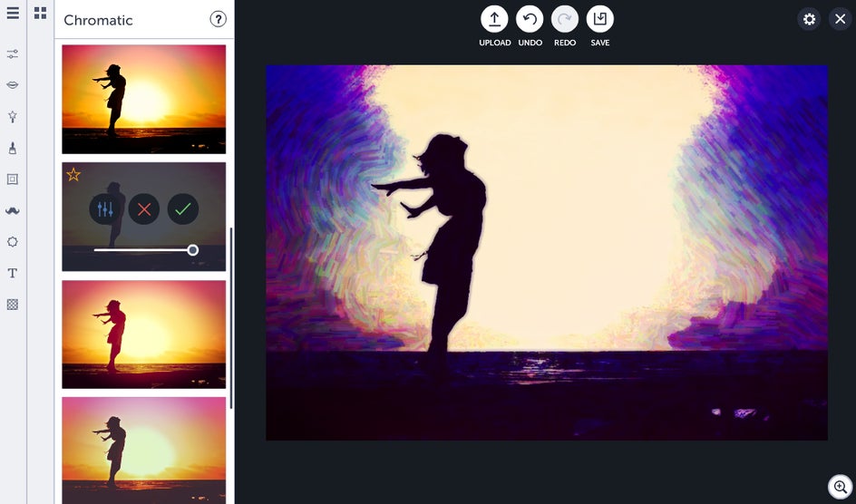856x504 pixels.
Task: Open effect adjustment settings sliders button
Action: [105, 208]
